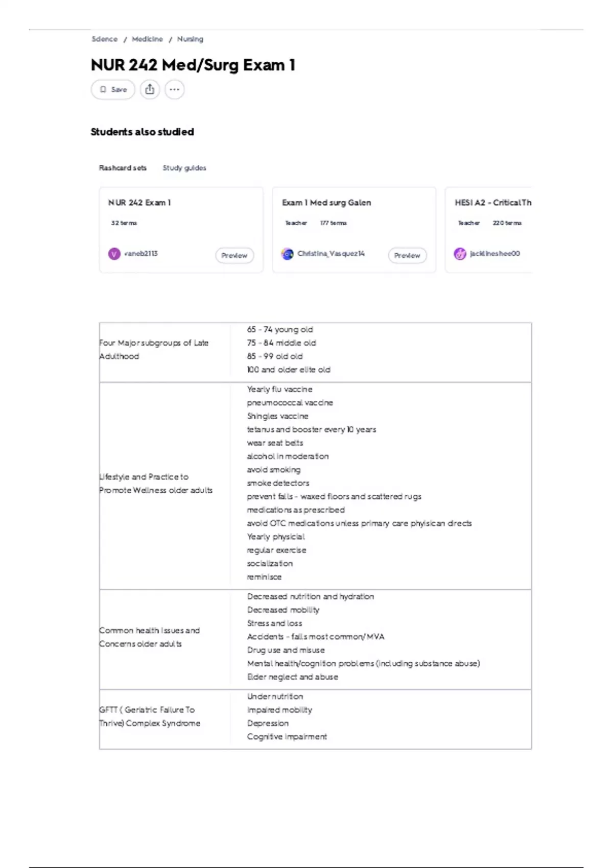Open vaneb2113 user profile link

(x=141, y=254)
